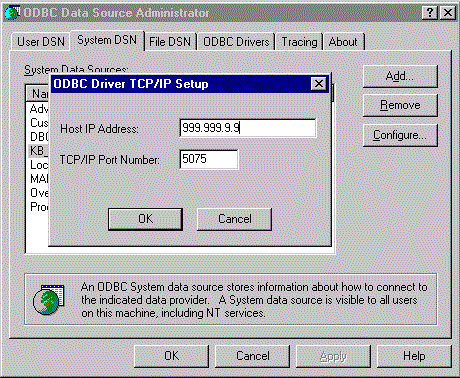Confirm TCP/IP Setup with OK

pyautogui.click(x=145, y=219)
